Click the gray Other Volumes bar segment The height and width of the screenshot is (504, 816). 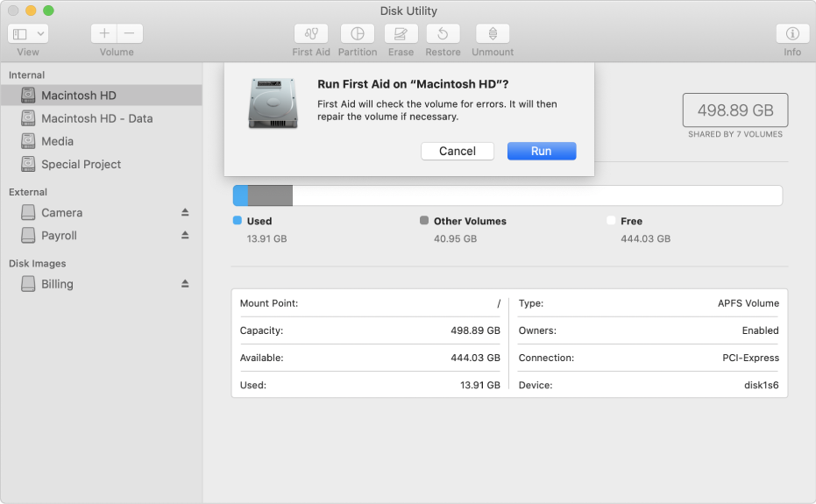pos(270,195)
